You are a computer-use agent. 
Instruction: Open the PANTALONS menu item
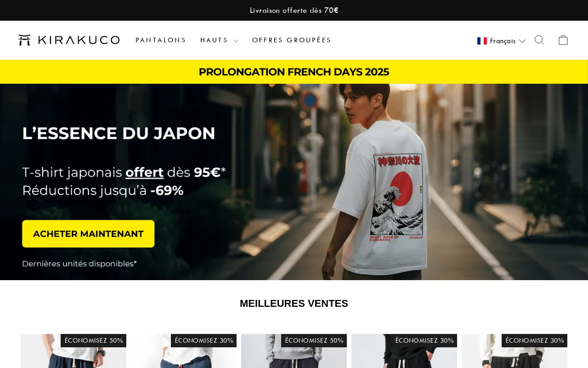click(161, 40)
